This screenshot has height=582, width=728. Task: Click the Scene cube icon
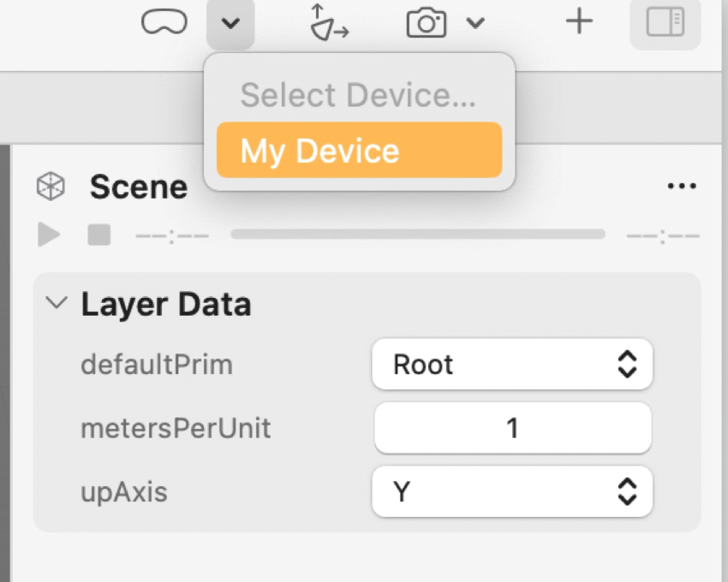click(x=51, y=187)
